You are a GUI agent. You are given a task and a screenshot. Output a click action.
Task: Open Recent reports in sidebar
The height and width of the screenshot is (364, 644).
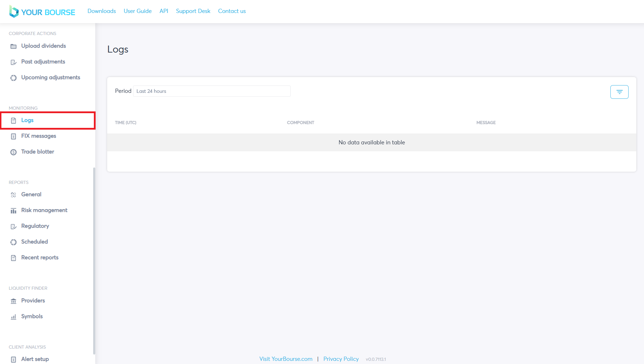tap(40, 257)
